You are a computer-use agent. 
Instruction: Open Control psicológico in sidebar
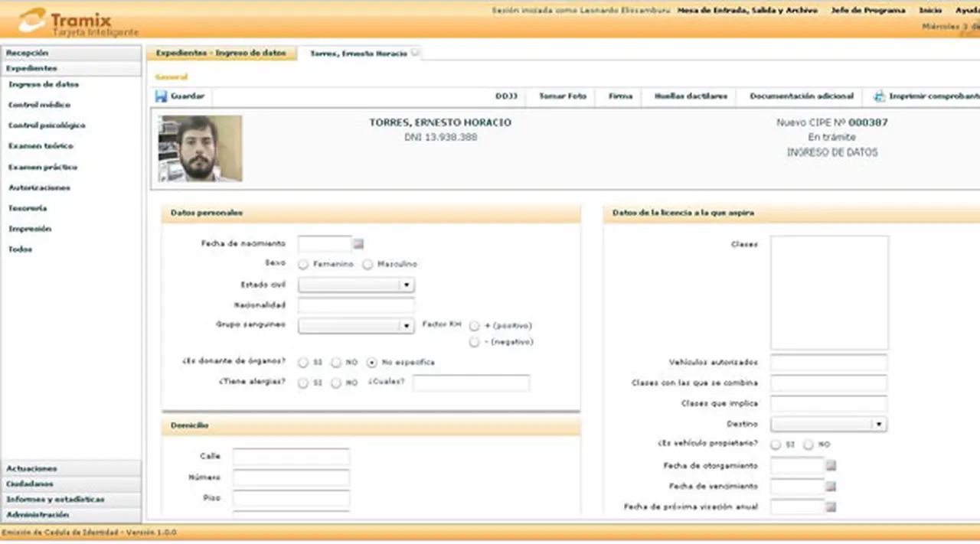click(47, 125)
